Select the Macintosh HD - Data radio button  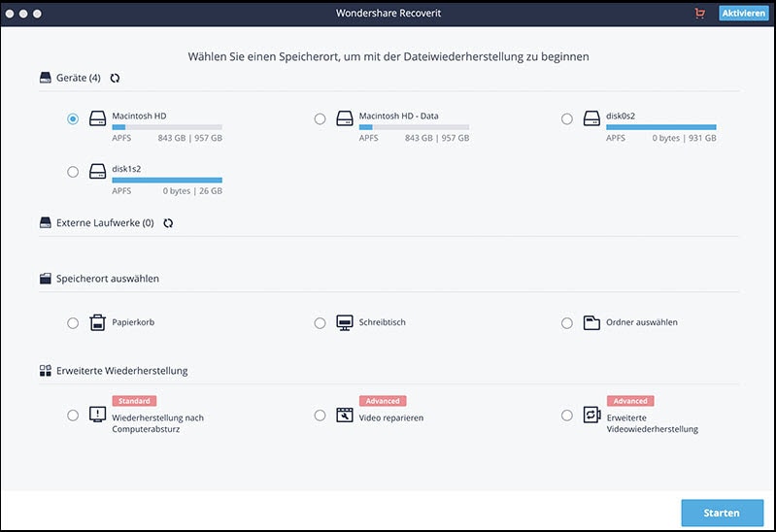pos(320,118)
